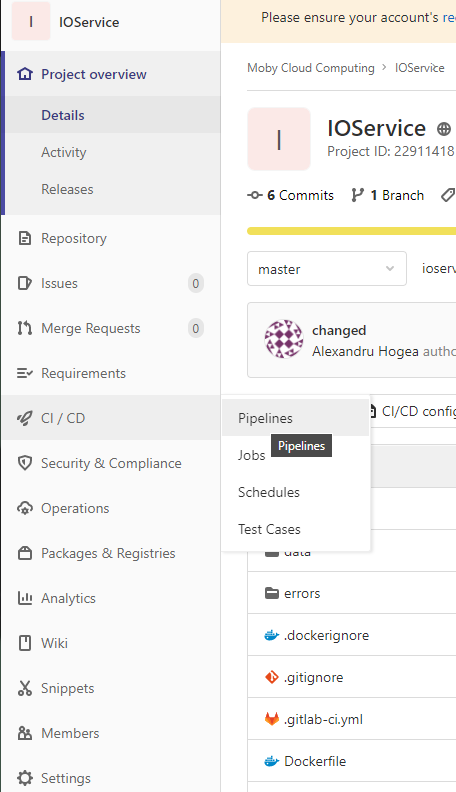This screenshot has width=456, height=792.
Task: Open the Repository sidebar icon
Action: (24, 238)
